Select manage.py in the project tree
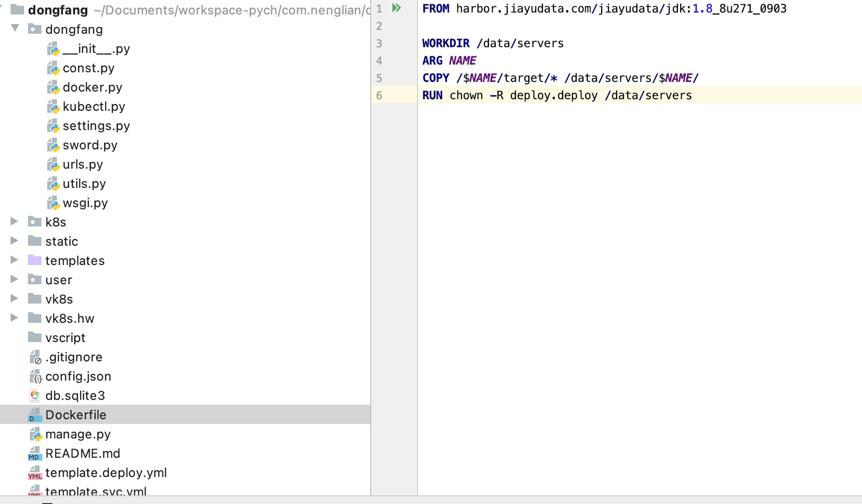The height and width of the screenshot is (504, 862). (185, 434)
